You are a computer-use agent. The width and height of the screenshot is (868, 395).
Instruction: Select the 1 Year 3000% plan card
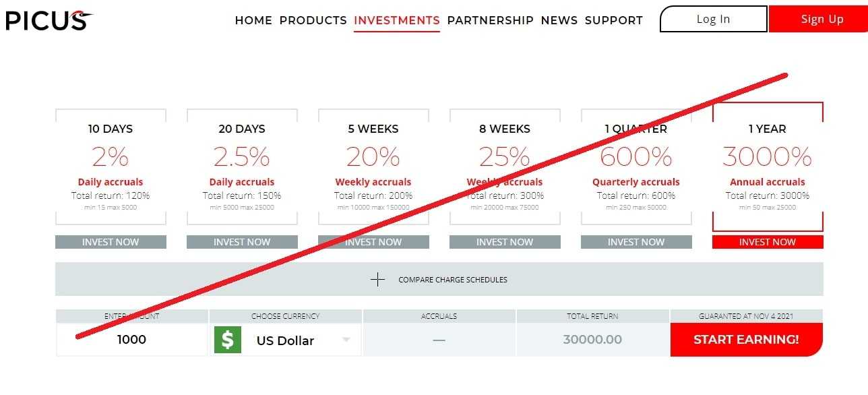click(768, 166)
